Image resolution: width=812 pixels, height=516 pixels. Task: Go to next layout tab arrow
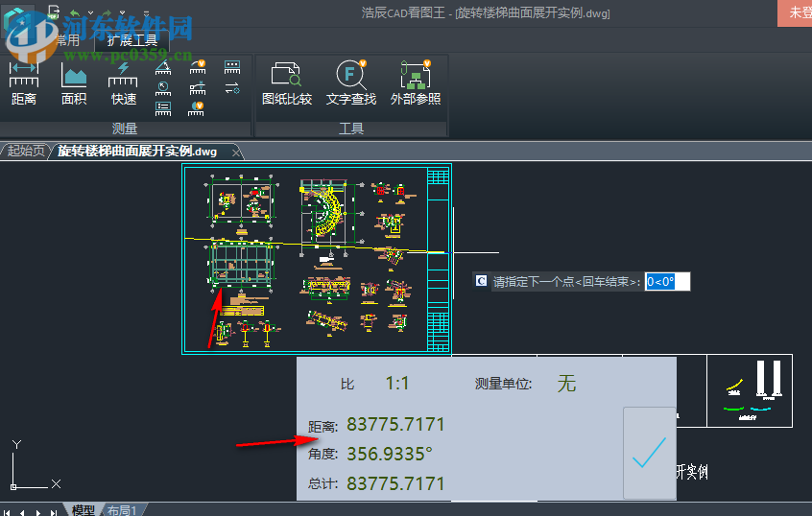click(x=37, y=512)
